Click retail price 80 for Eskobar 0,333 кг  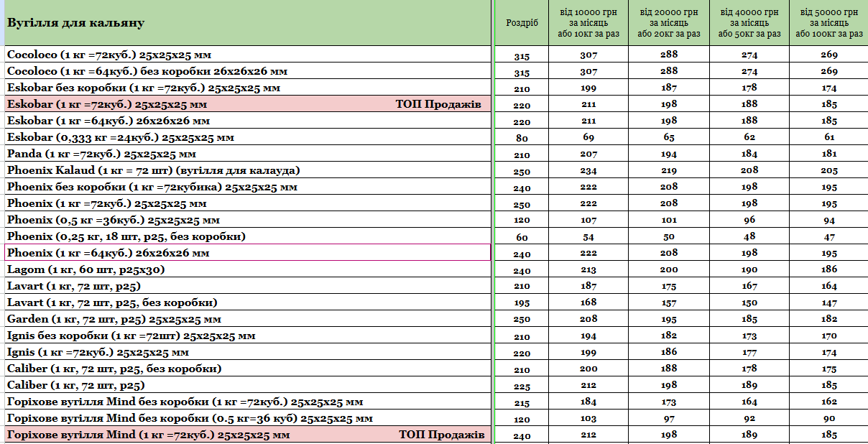(x=522, y=138)
